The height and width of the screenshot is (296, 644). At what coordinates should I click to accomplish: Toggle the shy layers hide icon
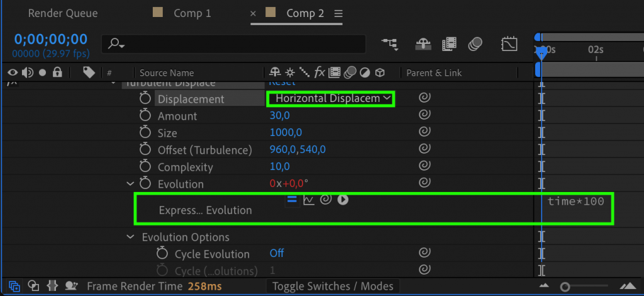[x=423, y=43]
